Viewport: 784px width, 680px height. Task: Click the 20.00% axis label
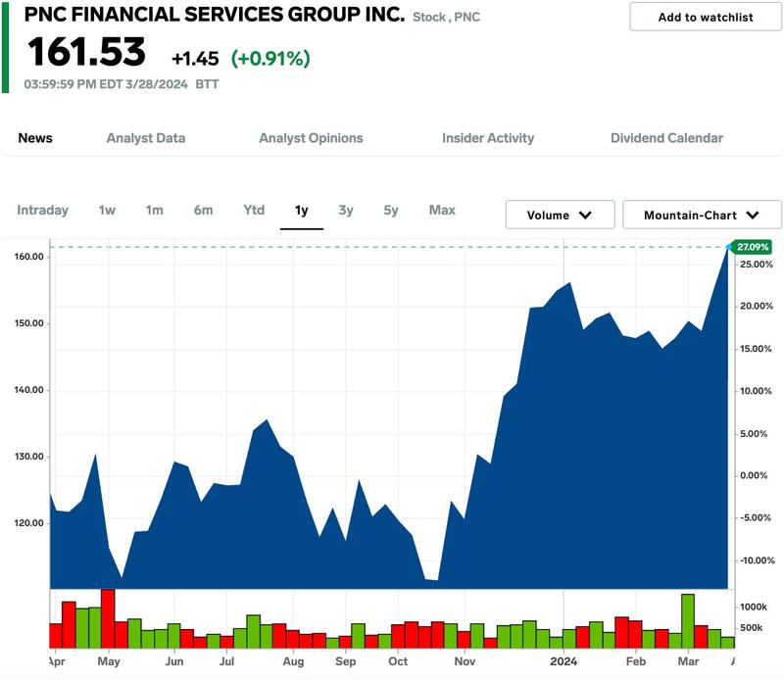[756, 306]
